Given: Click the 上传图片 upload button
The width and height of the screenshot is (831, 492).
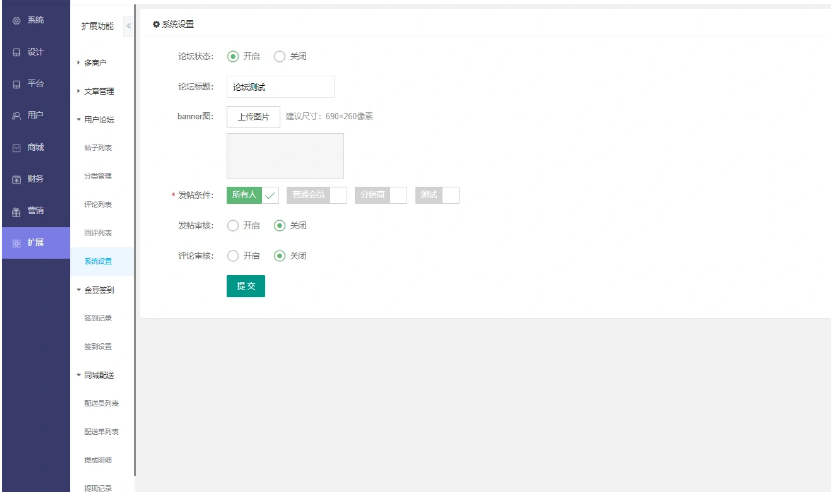Looking at the screenshot, I should tap(253, 117).
